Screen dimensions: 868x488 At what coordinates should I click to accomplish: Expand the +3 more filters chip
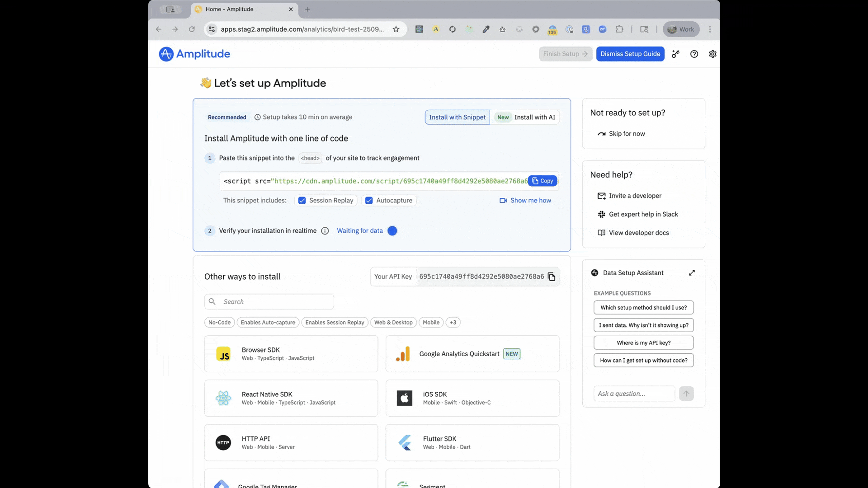tap(453, 323)
